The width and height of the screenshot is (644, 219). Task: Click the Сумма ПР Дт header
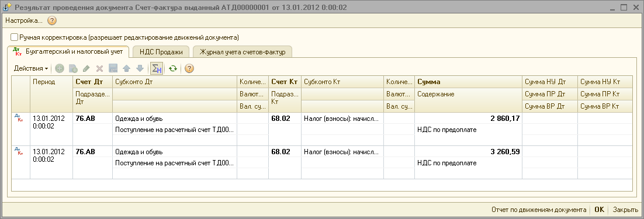(x=549, y=94)
